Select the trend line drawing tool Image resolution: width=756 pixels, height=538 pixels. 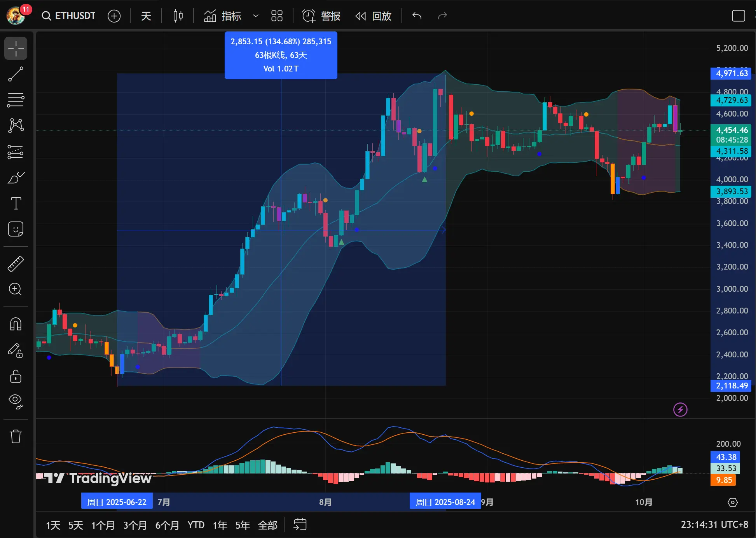(16, 74)
